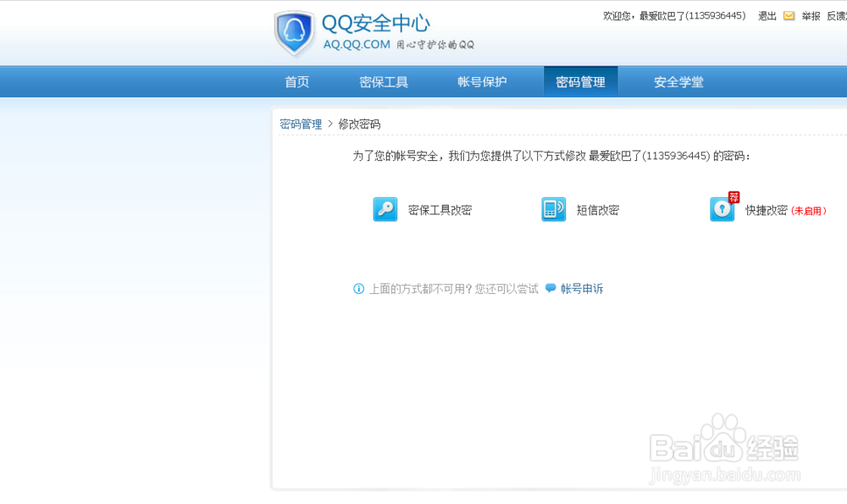Image resolution: width=847 pixels, height=504 pixels.
Task: Click the welcome username 最爱欧巴了 in header
Action: (x=662, y=15)
